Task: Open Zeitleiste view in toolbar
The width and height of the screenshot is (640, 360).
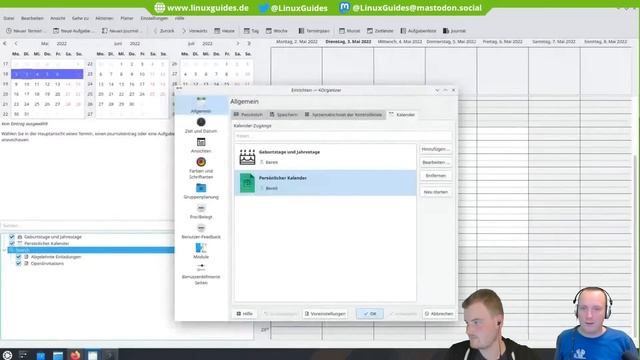Action: pos(380,31)
